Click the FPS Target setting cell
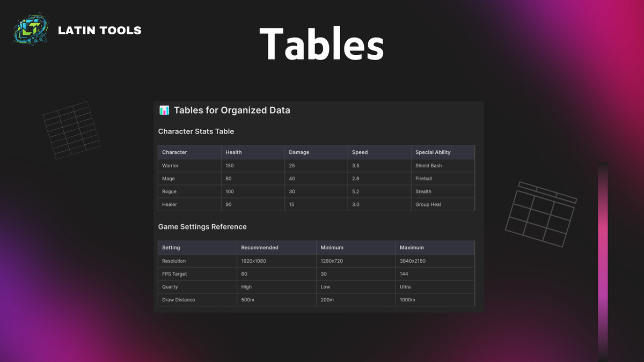Image resolution: width=644 pixels, height=362 pixels. point(174,274)
